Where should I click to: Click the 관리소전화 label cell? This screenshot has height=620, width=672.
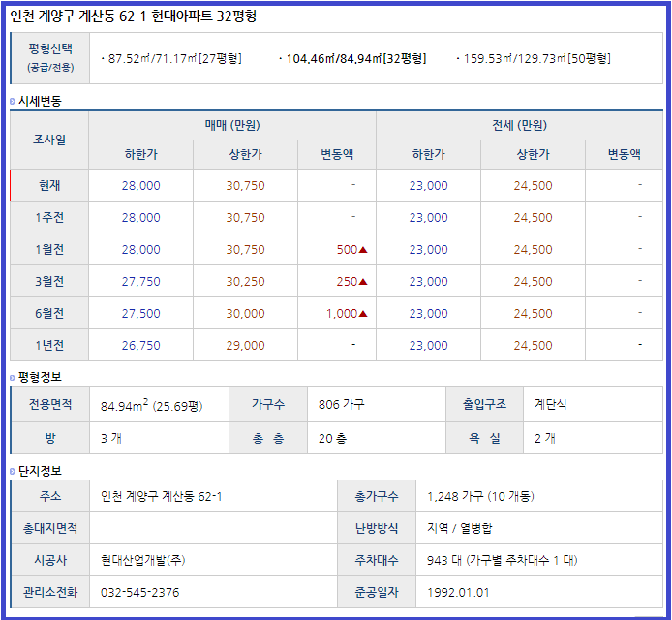pyautogui.click(x=50, y=593)
